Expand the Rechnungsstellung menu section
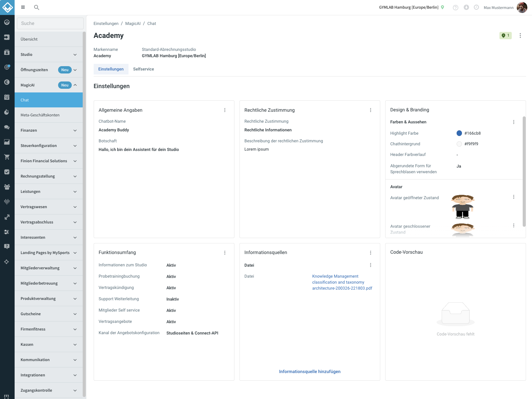 (48, 176)
